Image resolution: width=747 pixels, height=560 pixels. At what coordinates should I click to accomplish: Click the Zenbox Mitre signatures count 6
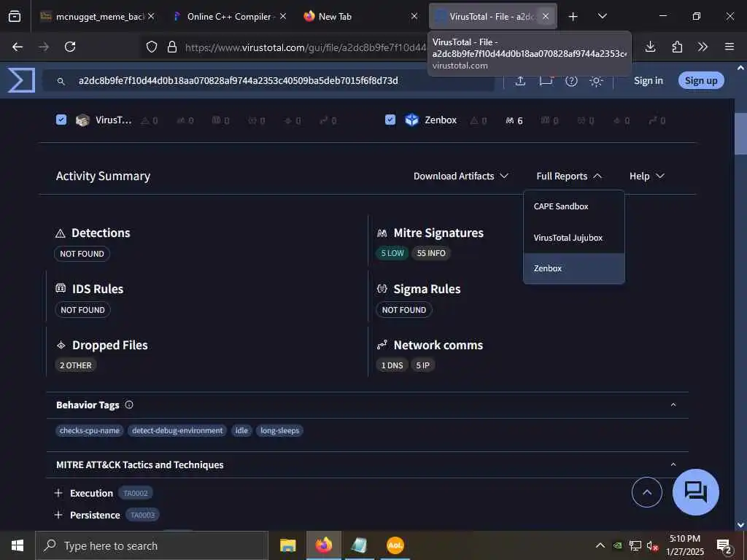[514, 121]
